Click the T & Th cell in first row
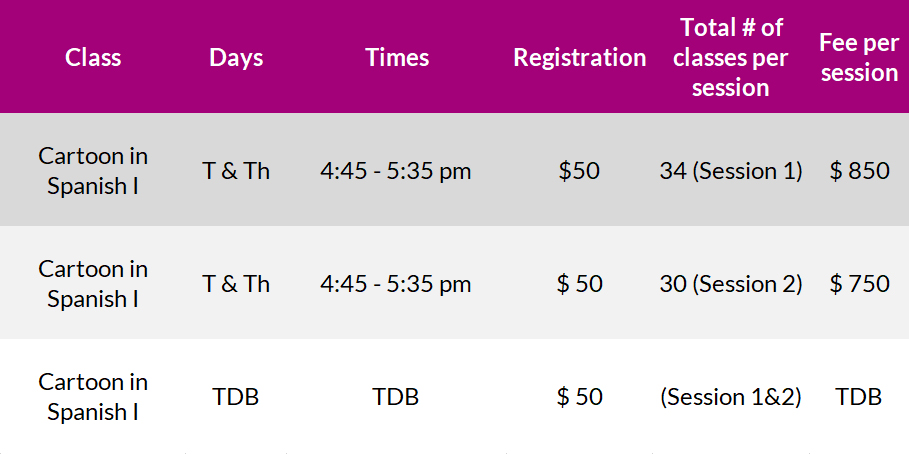 (x=236, y=171)
